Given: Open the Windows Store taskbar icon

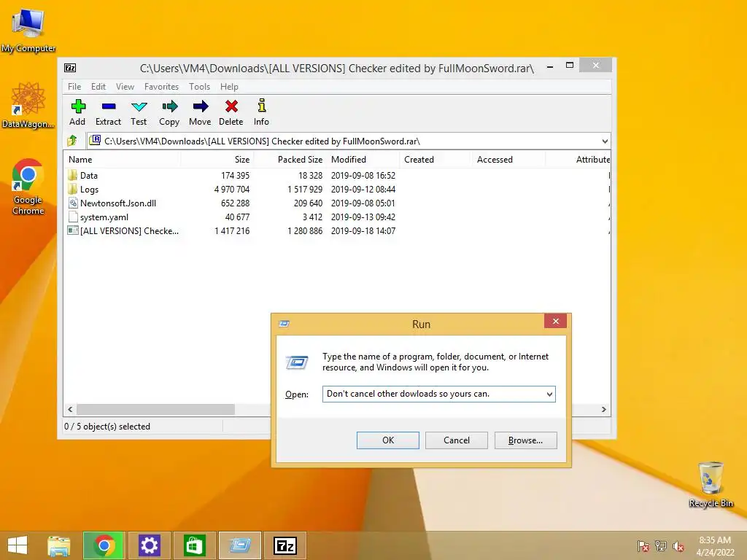Looking at the screenshot, I should pyautogui.click(x=194, y=545).
